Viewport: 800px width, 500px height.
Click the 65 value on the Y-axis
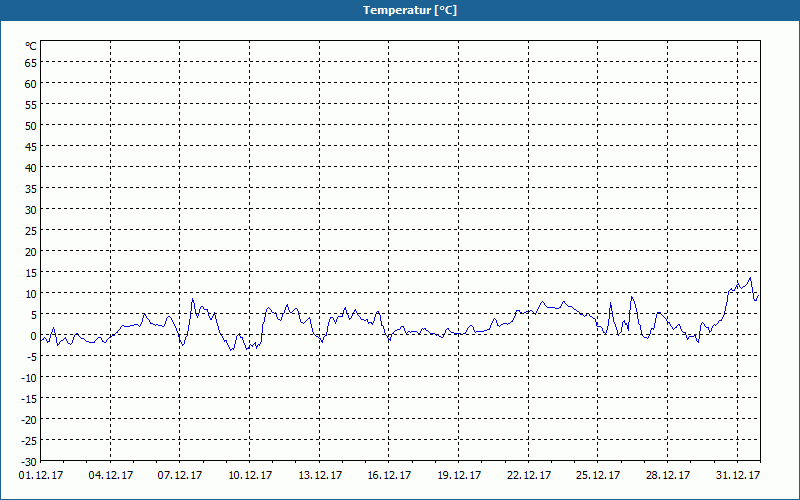pos(31,62)
